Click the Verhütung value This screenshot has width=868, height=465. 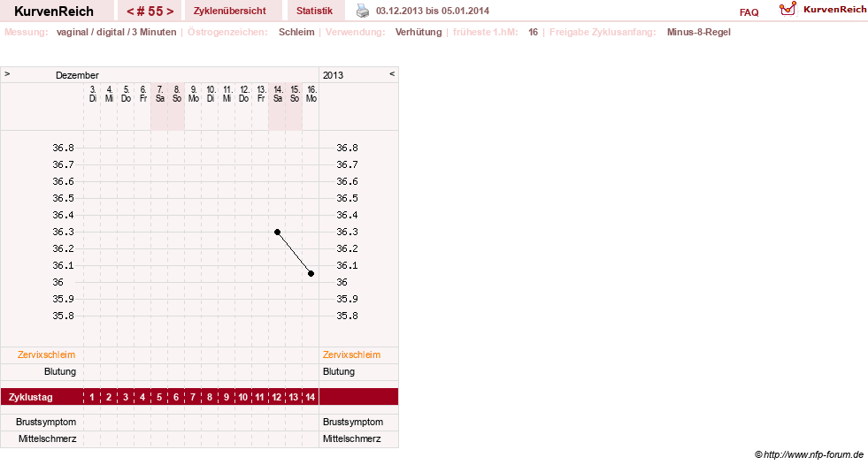[x=419, y=32]
